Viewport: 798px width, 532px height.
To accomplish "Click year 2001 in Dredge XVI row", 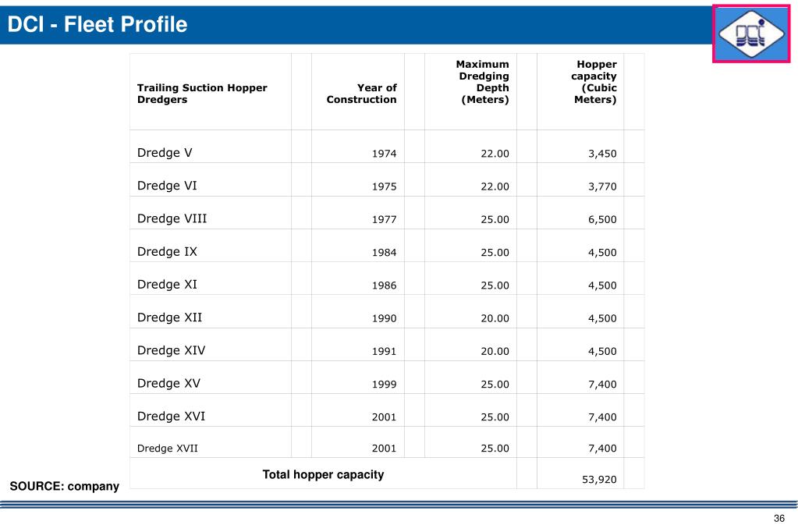I will 385,417.
